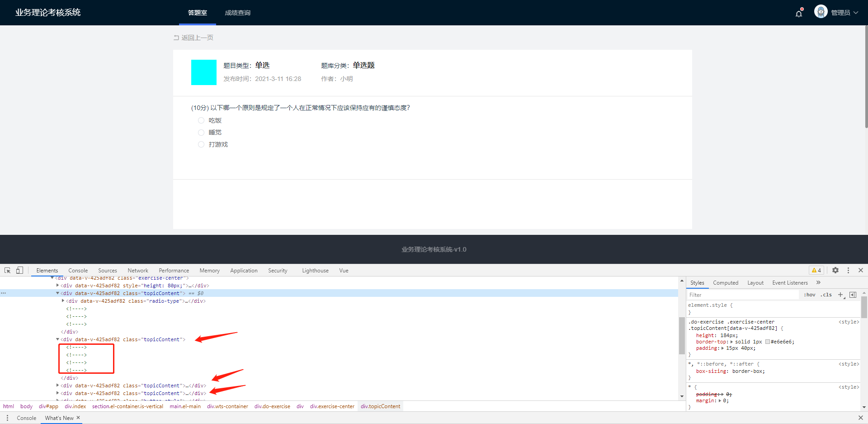The image size is (868, 424).
Task: Open the DevTools Network tab
Action: tap(138, 271)
